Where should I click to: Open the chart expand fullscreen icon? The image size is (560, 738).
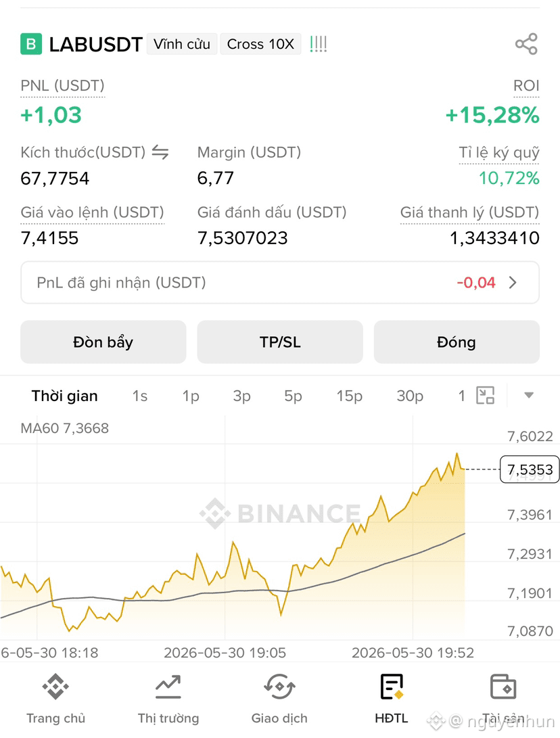tap(485, 395)
